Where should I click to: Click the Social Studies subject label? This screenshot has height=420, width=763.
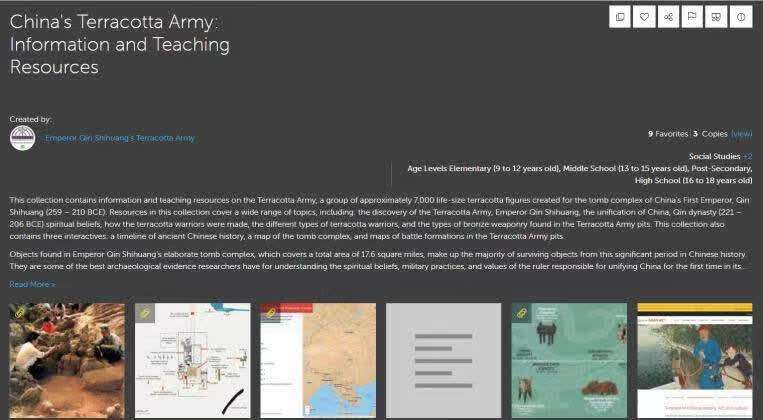point(714,156)
